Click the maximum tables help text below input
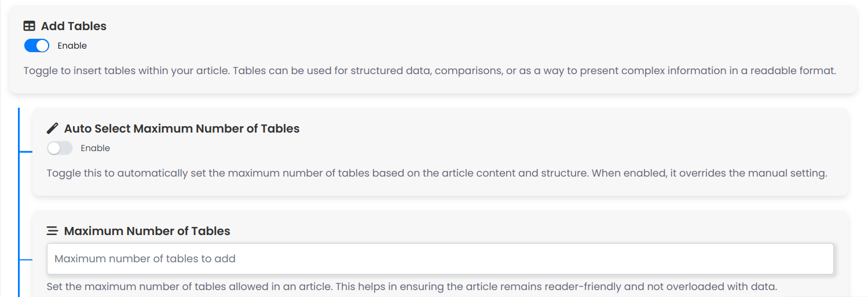Viewport: 868px width, 297px height. pyautogui.click(x=412, y=287)
